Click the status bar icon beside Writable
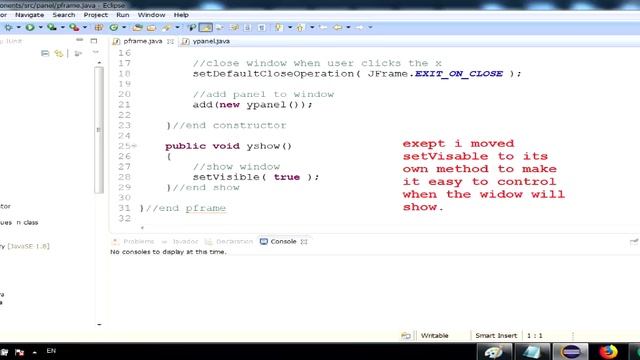640x360 pixels. point(406,336)
